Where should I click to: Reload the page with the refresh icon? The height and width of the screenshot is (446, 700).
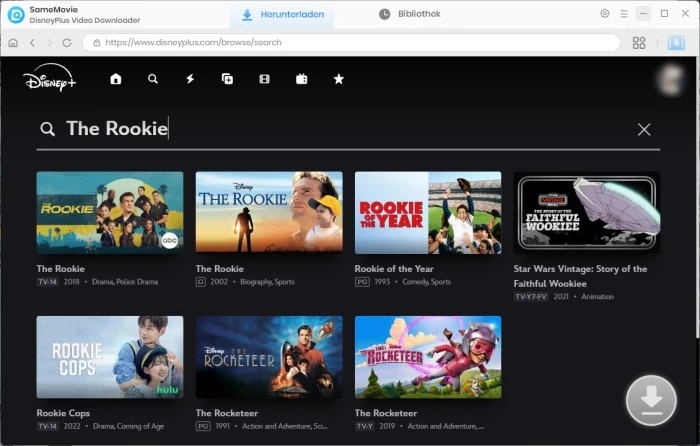pos(67,43)
